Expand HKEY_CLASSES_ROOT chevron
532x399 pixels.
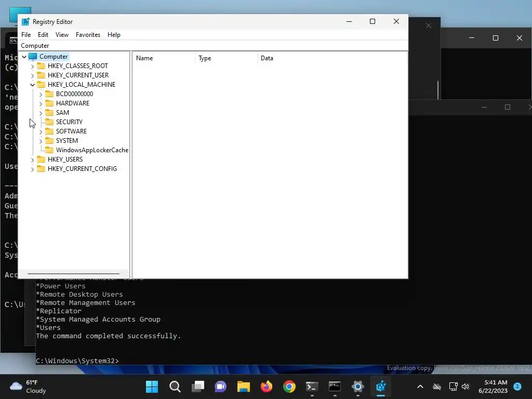coord(33,66)
